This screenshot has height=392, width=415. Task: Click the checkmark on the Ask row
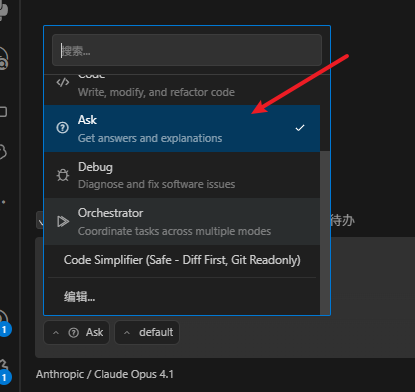300,128
